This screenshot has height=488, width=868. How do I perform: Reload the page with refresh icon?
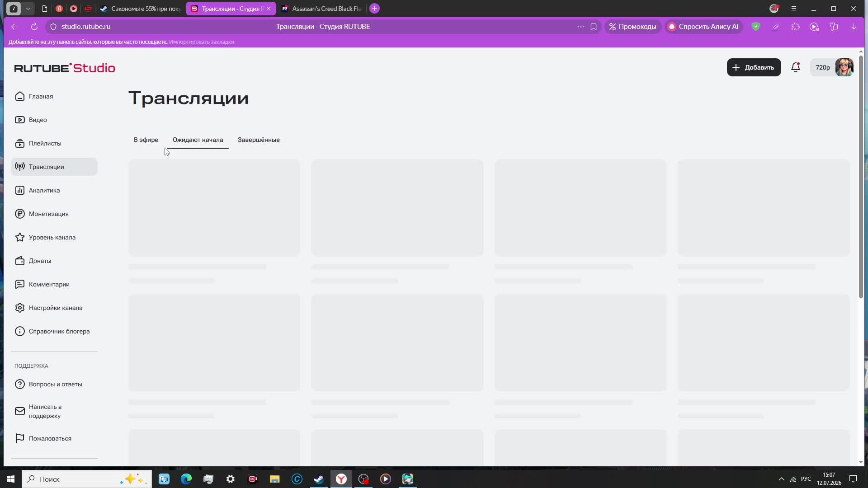coord(34,27)
